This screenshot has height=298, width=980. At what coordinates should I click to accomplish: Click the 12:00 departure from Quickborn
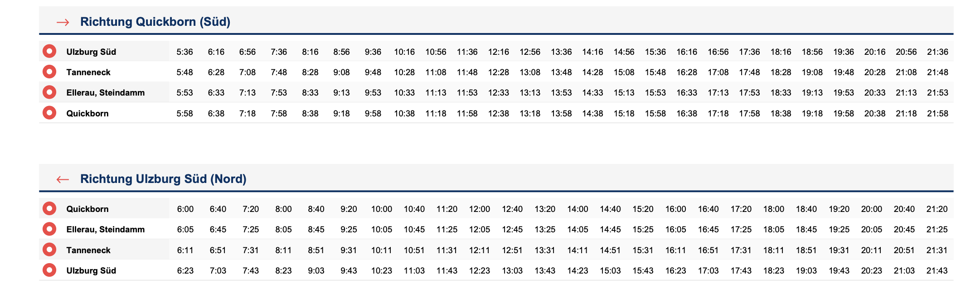(x=480, y=209)
